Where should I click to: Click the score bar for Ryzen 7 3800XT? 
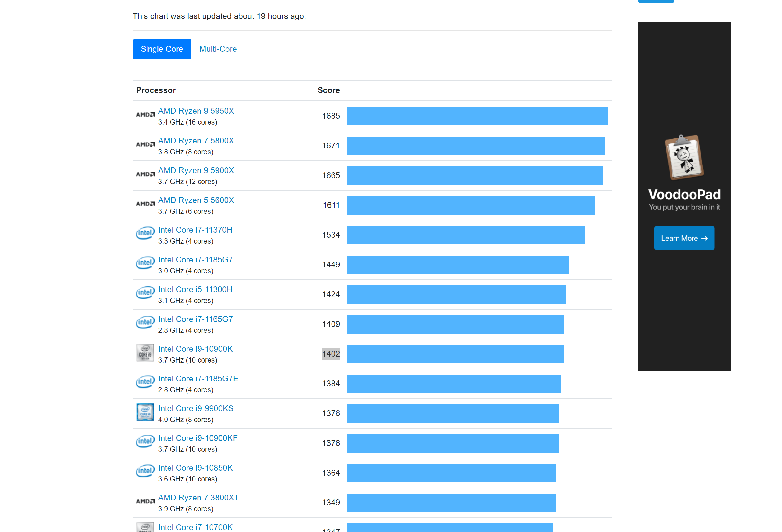(451, 503)
